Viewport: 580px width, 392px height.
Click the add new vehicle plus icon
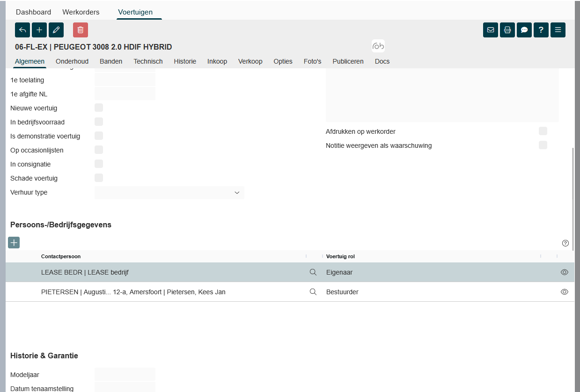[x=39, y=30]
